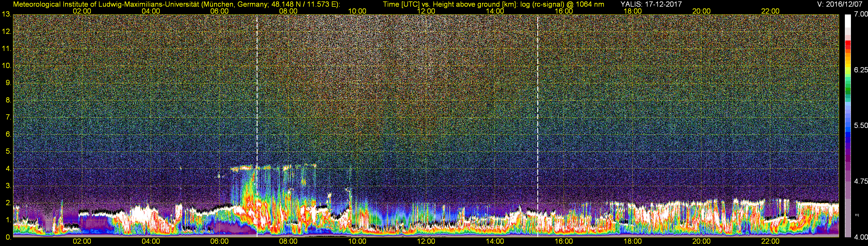Click the 22:00 label on the top time axis
The height and width of the screenshot is (246, 868).
(770, 11)
